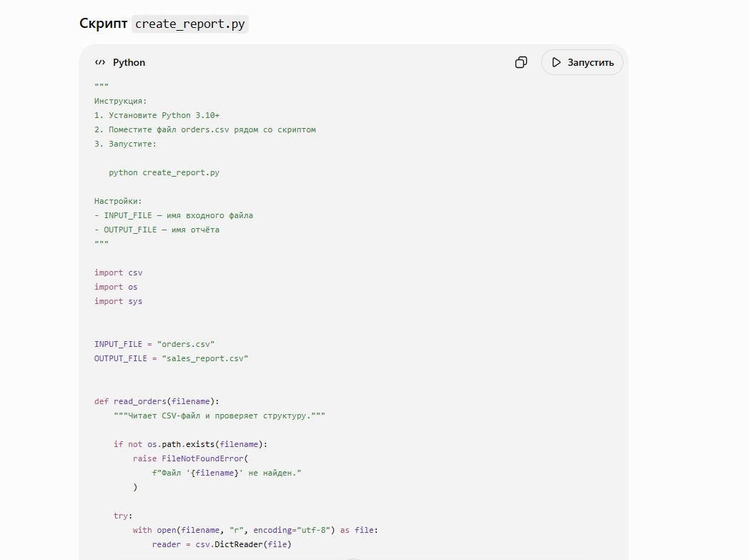Image resolution: width=750 pixels, height=560 pixels.
Task: Click the code brackets icon beside Python
Action: [x=100, y=62]
